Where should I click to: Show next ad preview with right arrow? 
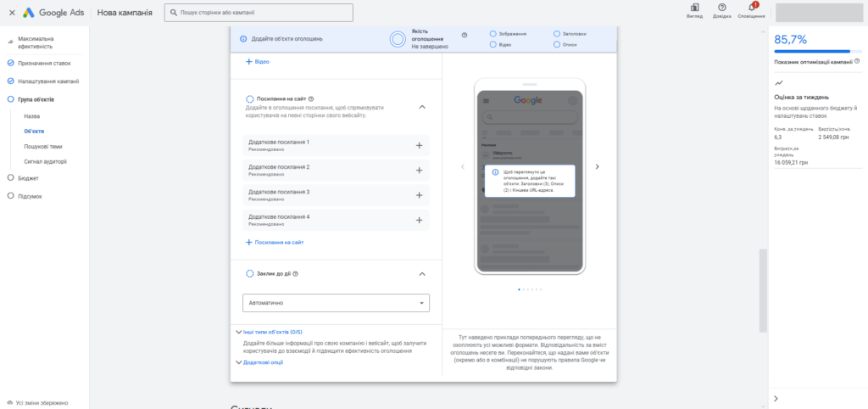tap(597, 167)
